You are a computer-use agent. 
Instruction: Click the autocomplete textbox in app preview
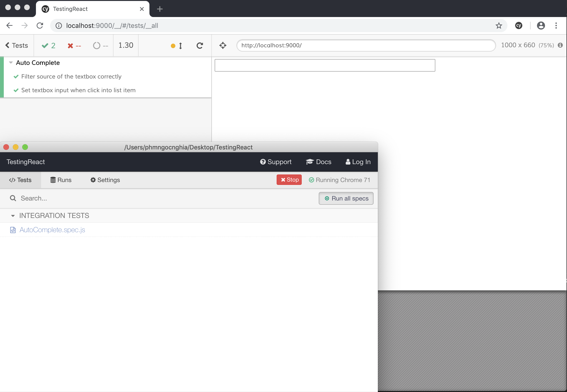click(x=325, y=65)
